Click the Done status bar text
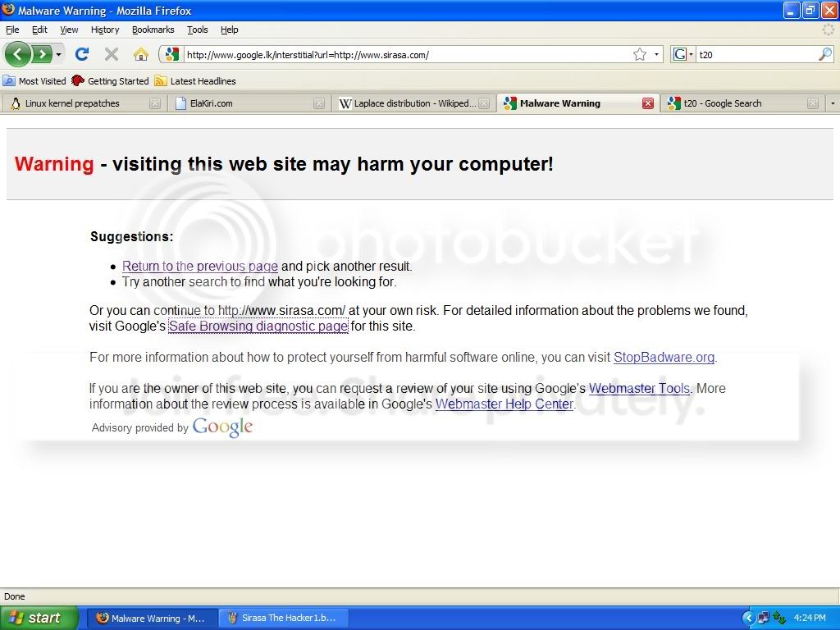The height and width of the screenshot is (630, 840). point(15,596)
